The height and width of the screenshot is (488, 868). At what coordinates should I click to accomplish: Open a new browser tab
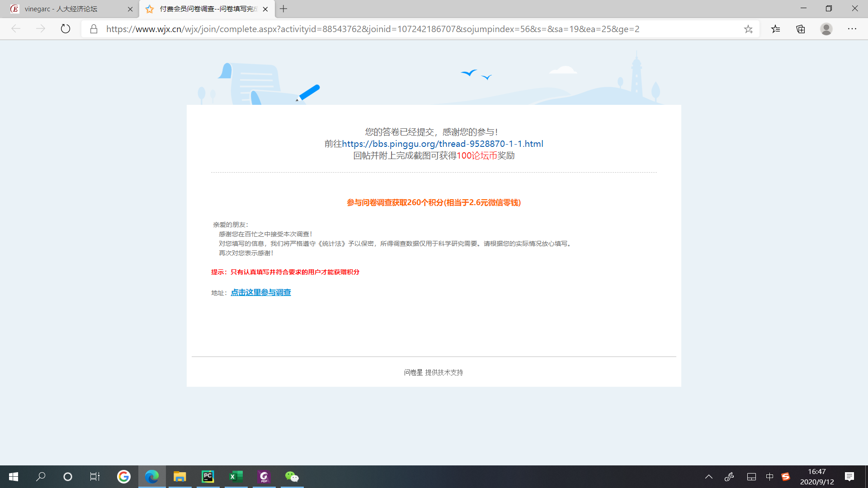click(283, 9)
